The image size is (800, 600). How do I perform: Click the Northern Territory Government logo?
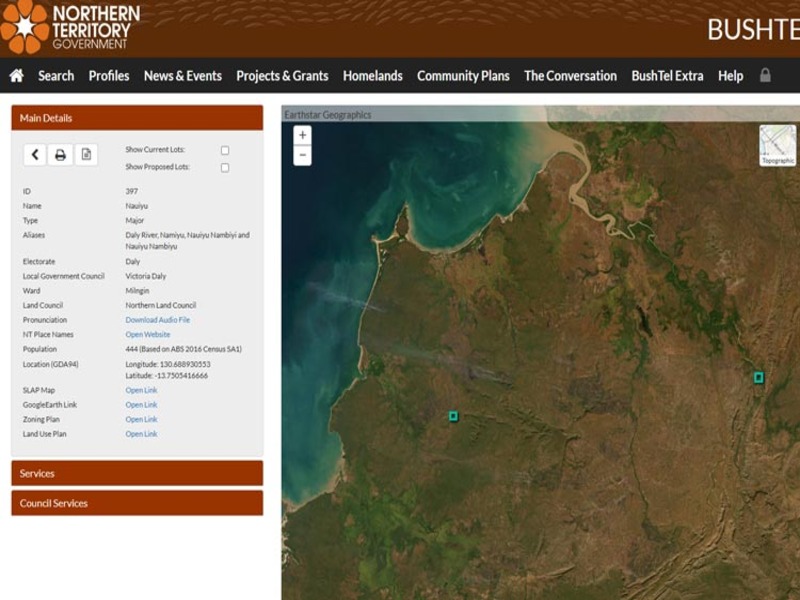click(x=70, y=27)
